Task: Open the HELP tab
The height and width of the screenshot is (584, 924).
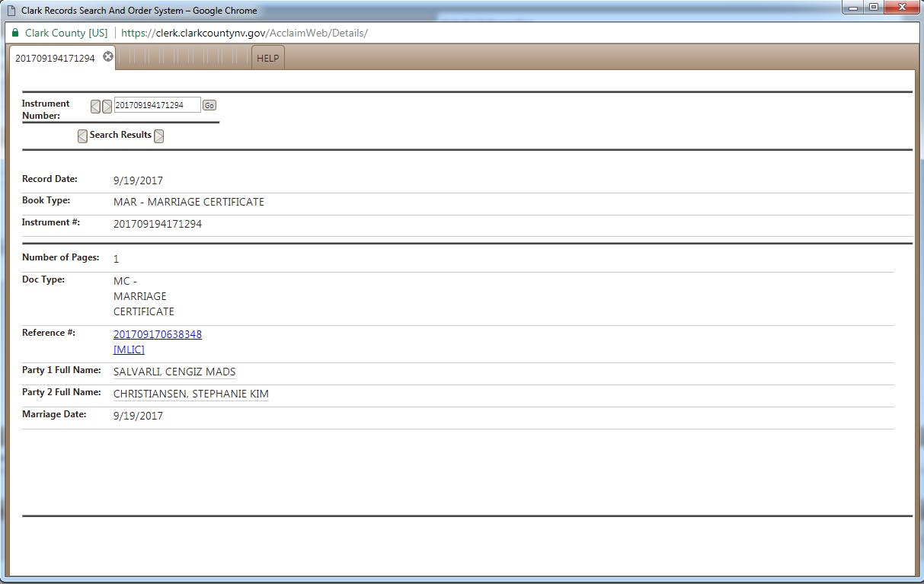Action: (267, 58)
